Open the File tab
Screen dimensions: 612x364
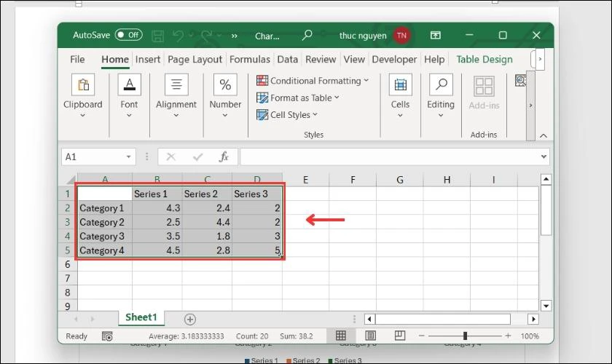point(77,59)
